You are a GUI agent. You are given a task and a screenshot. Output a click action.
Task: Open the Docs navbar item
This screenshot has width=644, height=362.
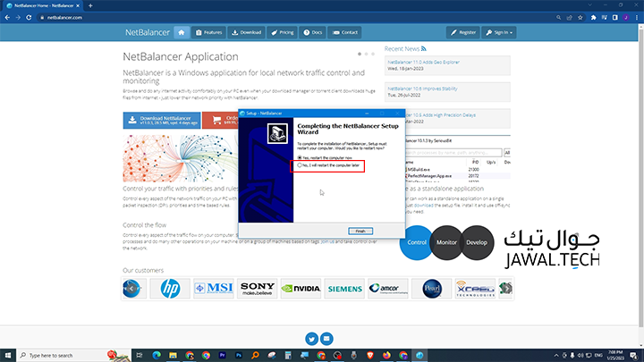[312, 32]
